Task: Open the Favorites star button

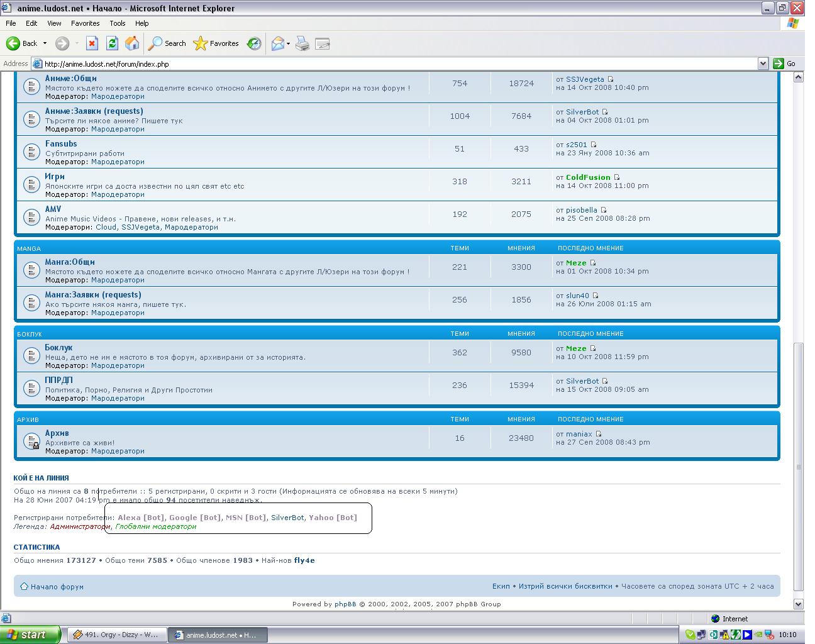Action: pyautogui.click(x=216, y=43)
